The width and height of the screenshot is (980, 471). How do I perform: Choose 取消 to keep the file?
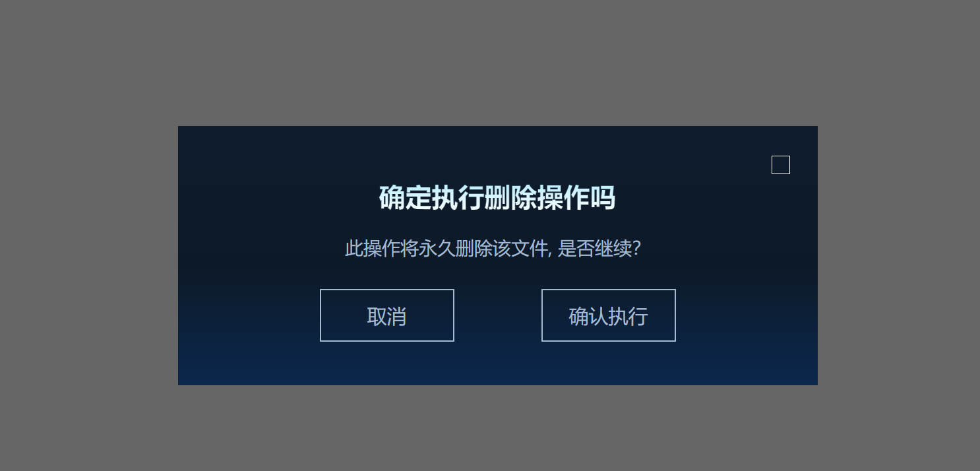point(387,315)
